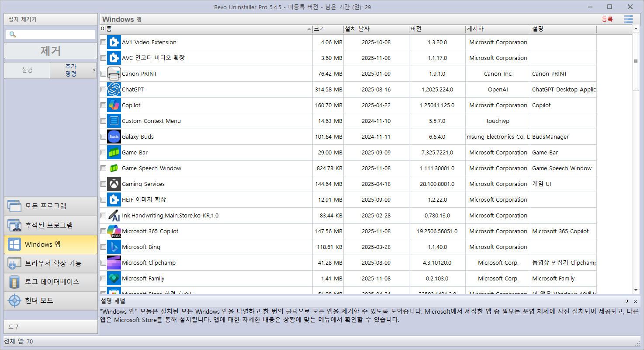Pin the 설명 패널 with the pin icon
The width and height of the screenshot is (644, 350).
[x=627, y=301]
